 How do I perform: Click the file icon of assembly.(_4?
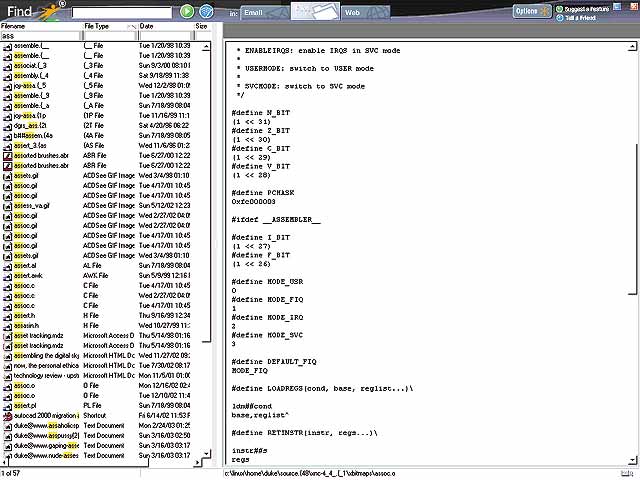click(7, 76)
